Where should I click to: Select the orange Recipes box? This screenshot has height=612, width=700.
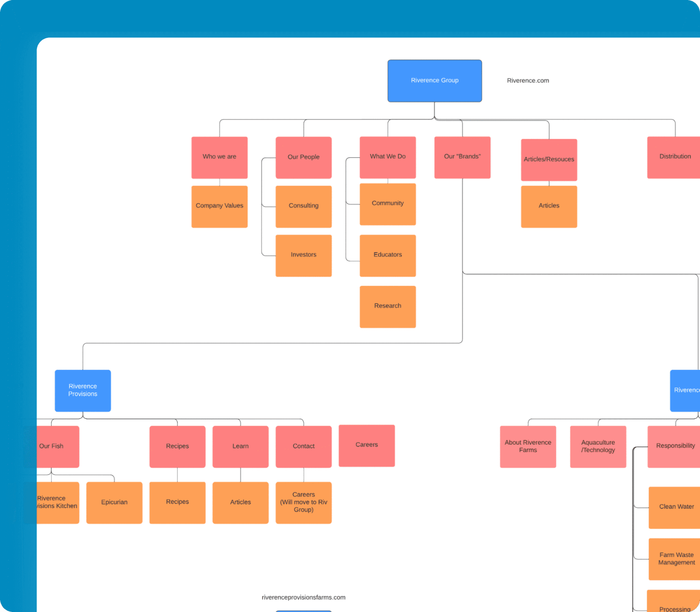(x=177, y=503)
